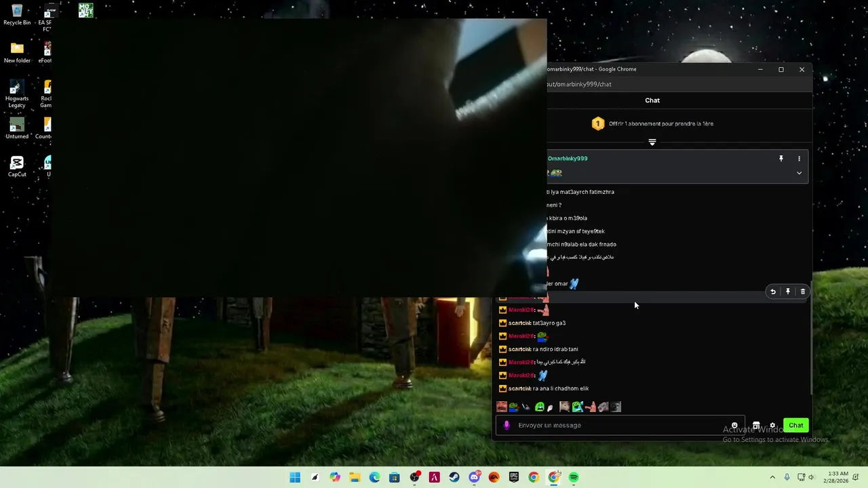The image size is (868, 488).
Task: Select the Pepe frog emote in emote bar
Action: (514, 407)
